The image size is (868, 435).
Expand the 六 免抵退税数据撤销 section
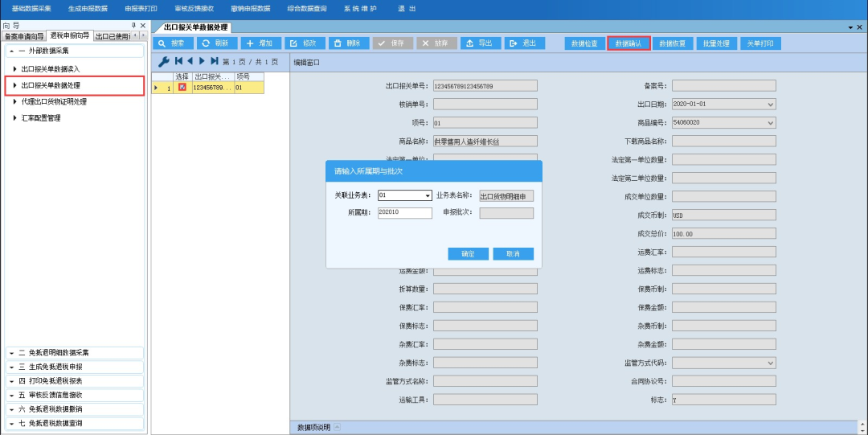click(75, 409)
